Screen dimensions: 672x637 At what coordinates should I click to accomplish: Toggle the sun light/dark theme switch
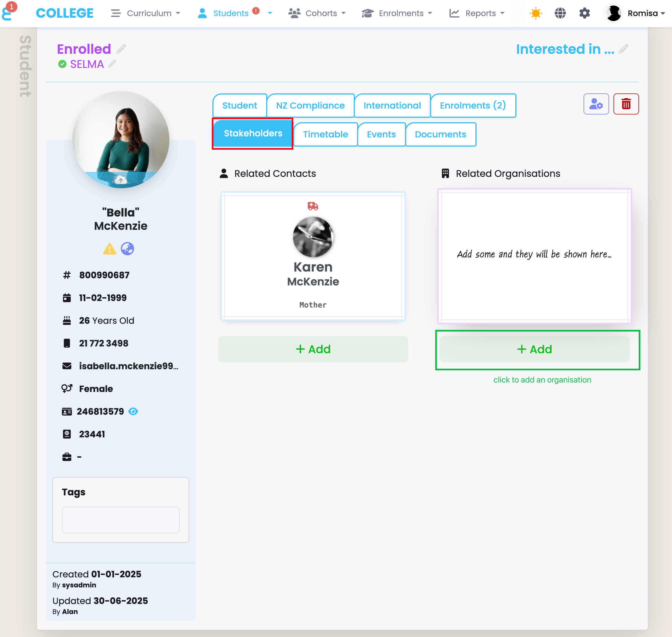coord(536,13)
